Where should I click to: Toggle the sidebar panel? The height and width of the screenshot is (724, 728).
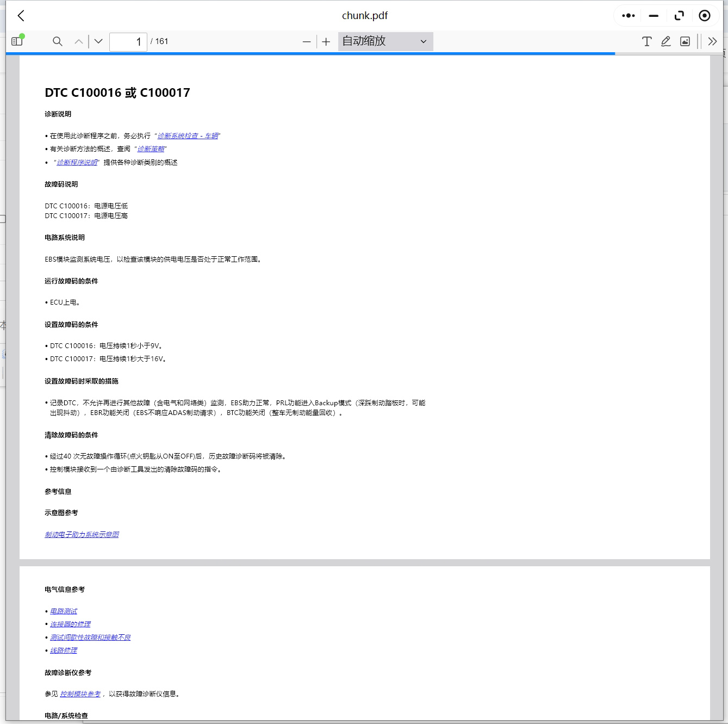point(17,41)
